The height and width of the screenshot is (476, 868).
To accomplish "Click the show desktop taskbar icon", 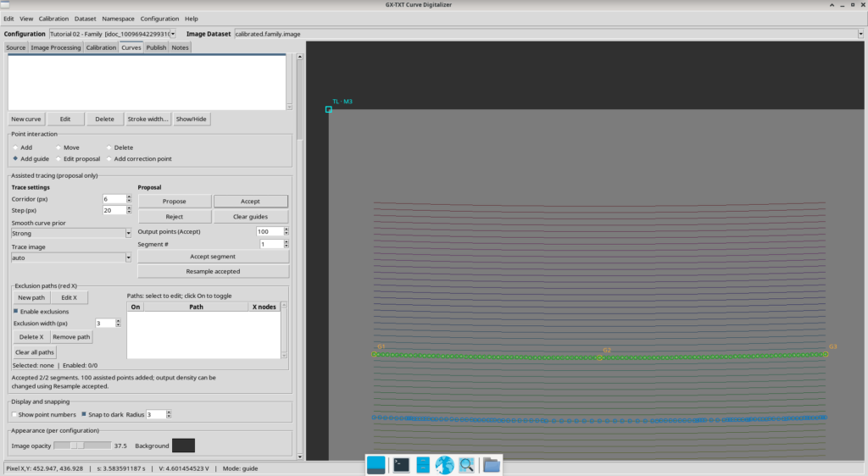I will [x=376, y=465].
